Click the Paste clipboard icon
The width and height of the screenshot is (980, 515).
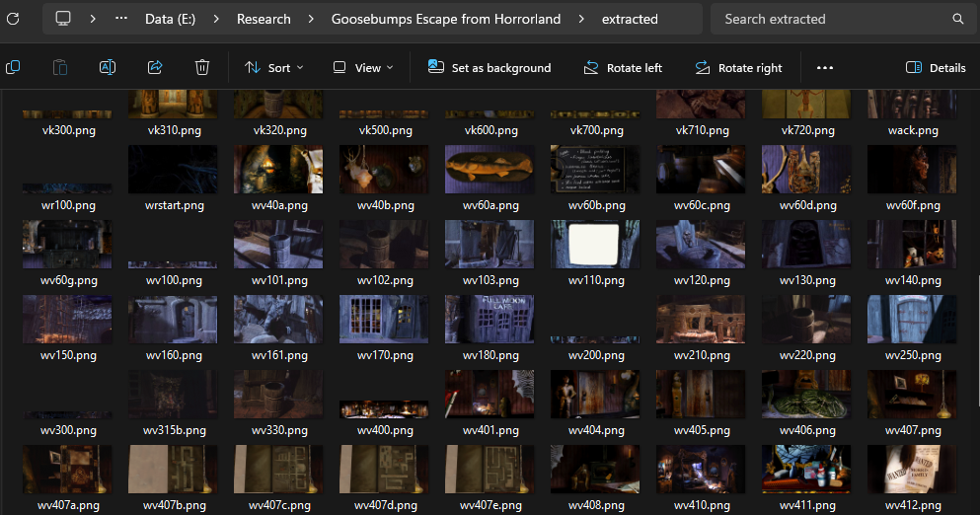click(60, 67)
